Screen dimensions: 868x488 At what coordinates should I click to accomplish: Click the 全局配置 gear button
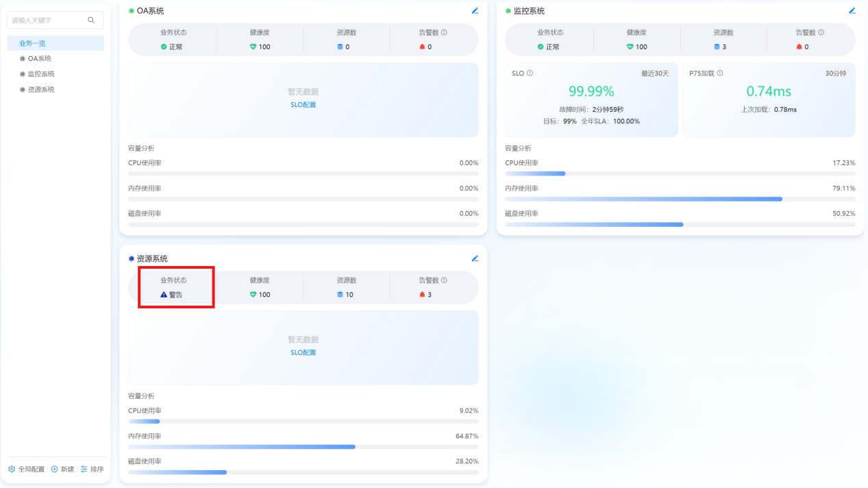click(x=26, y=469)
